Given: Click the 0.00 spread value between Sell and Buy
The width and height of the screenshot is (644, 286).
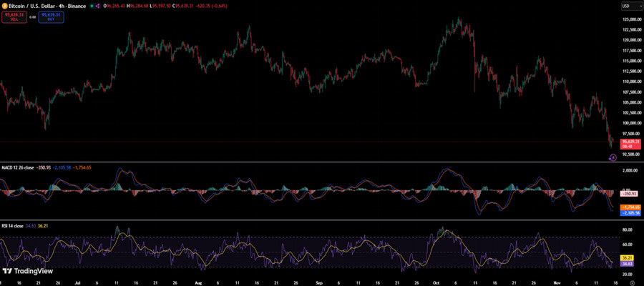Looking at the screenshot, I should click(33, 17).
